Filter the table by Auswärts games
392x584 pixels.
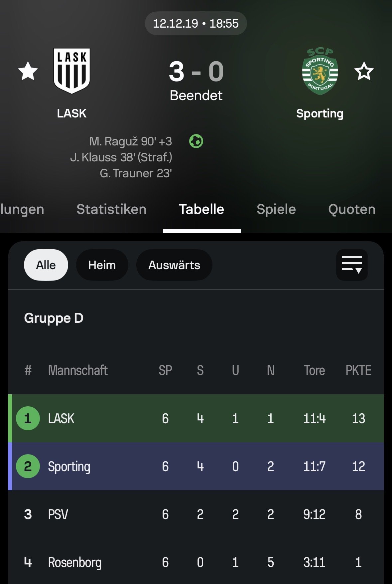pos(174,265)
